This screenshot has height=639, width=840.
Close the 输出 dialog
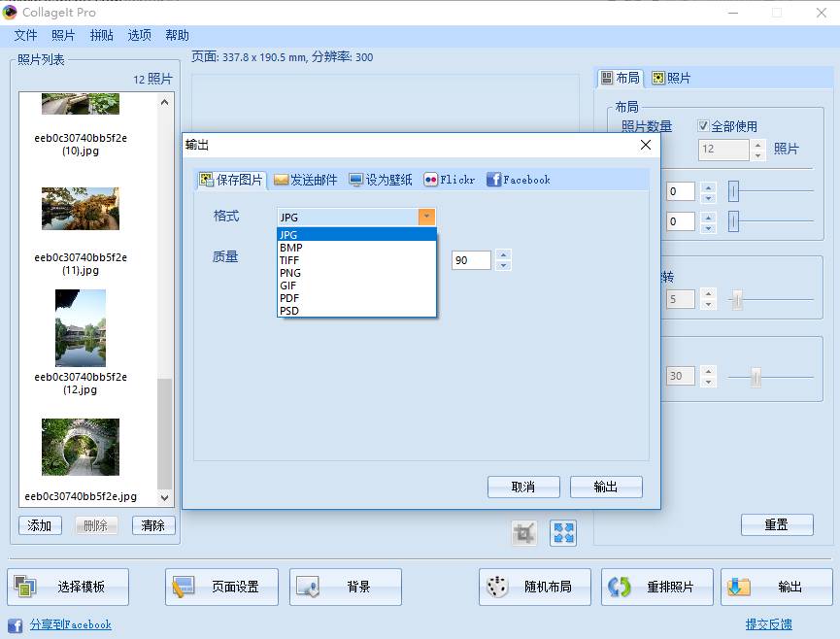(x=646, y=145)
